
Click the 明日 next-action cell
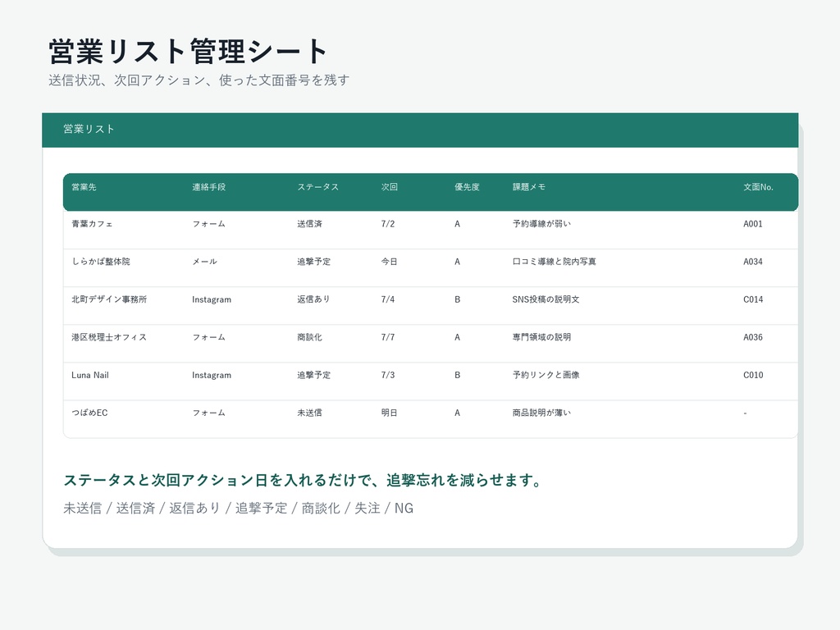click(390, 413)
